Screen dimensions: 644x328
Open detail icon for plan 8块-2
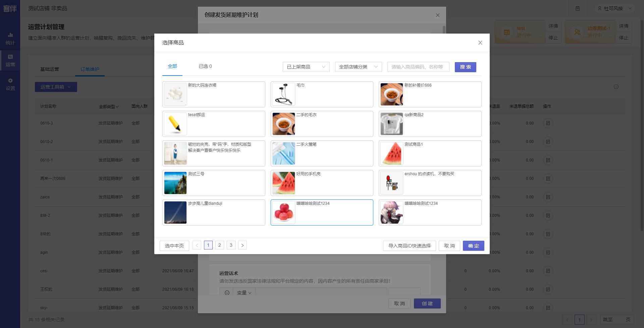[x=548, y=216]
